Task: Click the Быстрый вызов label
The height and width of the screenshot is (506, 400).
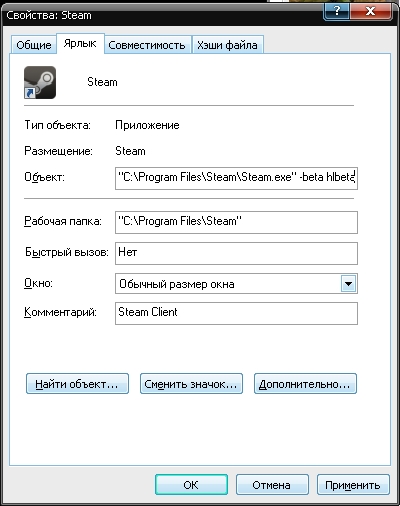Action: click(67, 252)
